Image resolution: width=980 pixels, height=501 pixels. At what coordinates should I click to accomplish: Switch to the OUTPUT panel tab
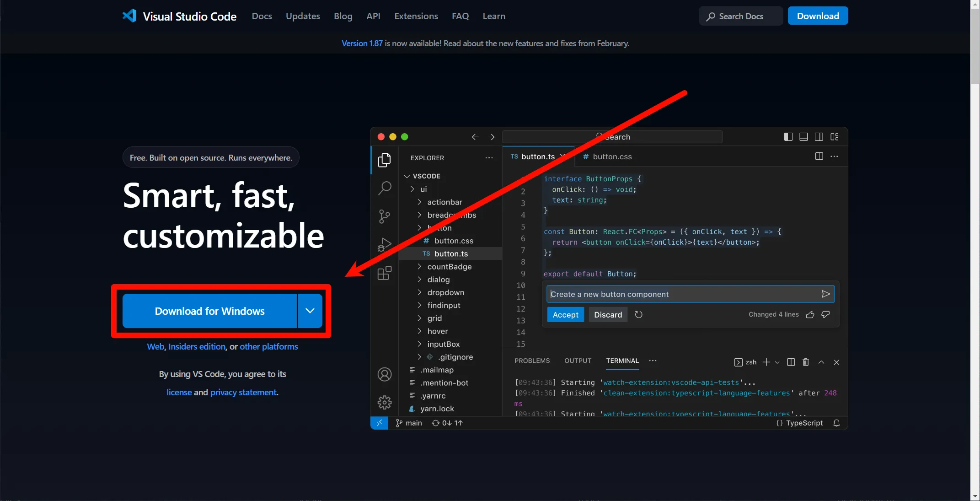pyautogui.click(x=578, y=361)
